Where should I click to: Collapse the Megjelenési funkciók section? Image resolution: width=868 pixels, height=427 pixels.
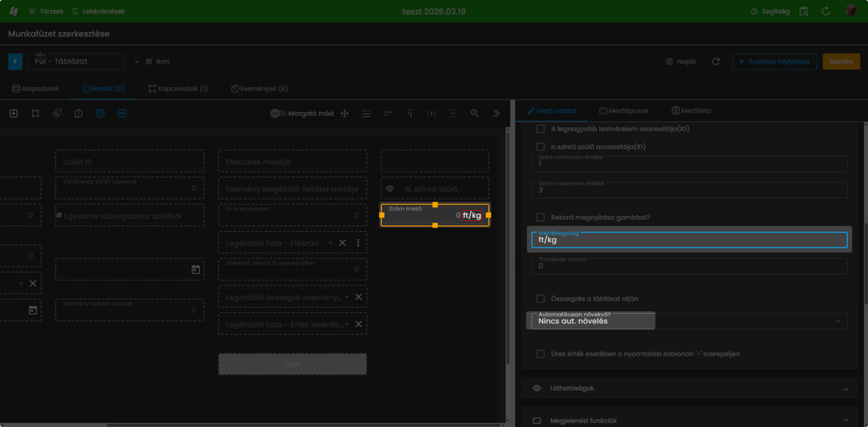tap(689, 420)
